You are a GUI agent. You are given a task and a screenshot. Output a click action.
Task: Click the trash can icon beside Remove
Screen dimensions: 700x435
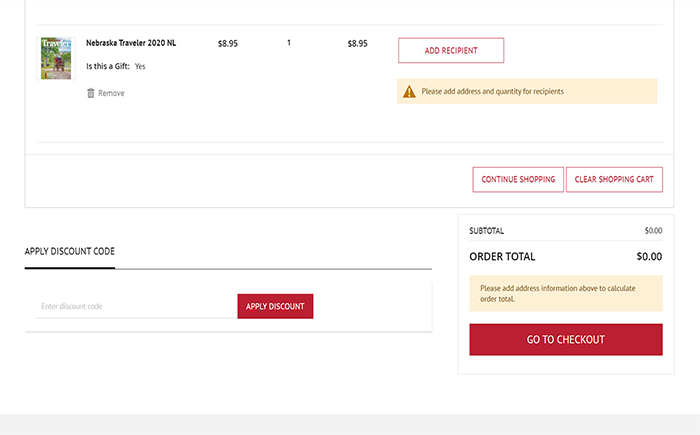click(x=91, y=93)
